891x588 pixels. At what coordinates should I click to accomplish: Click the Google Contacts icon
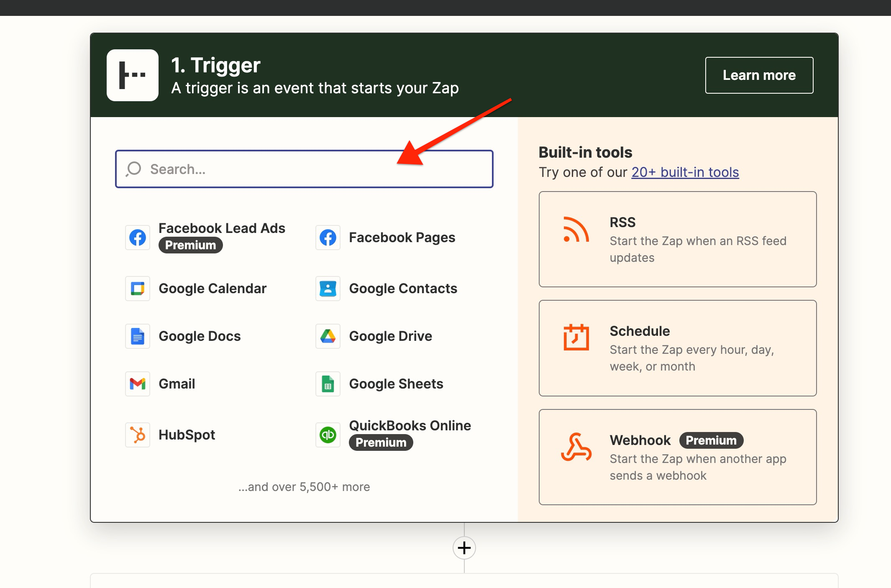click(328, 289)
